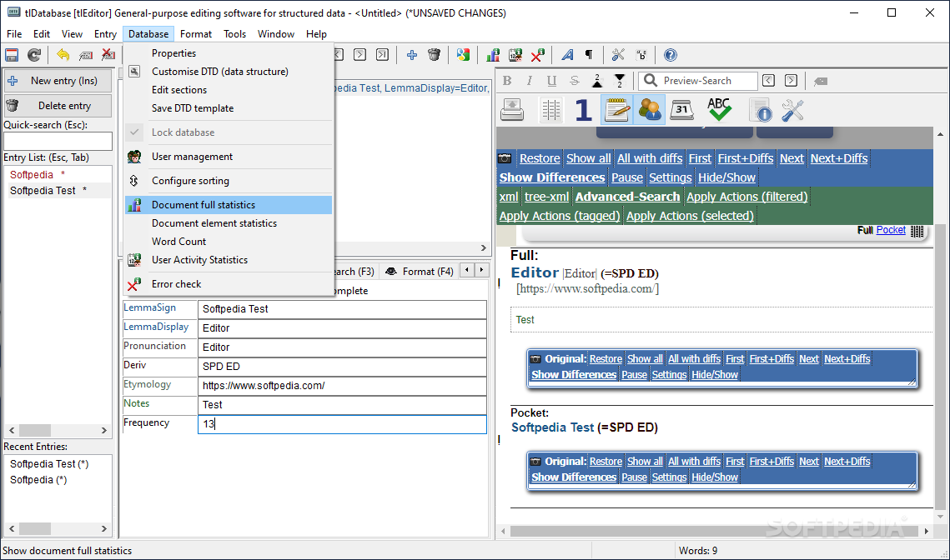950x560 pixels.
Task: Choose Customise DTD (data structure)
Action: tap(229, 72)
